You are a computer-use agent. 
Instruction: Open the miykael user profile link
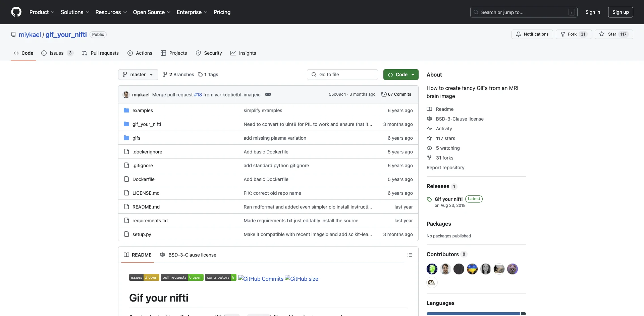[x=30, y=35]
